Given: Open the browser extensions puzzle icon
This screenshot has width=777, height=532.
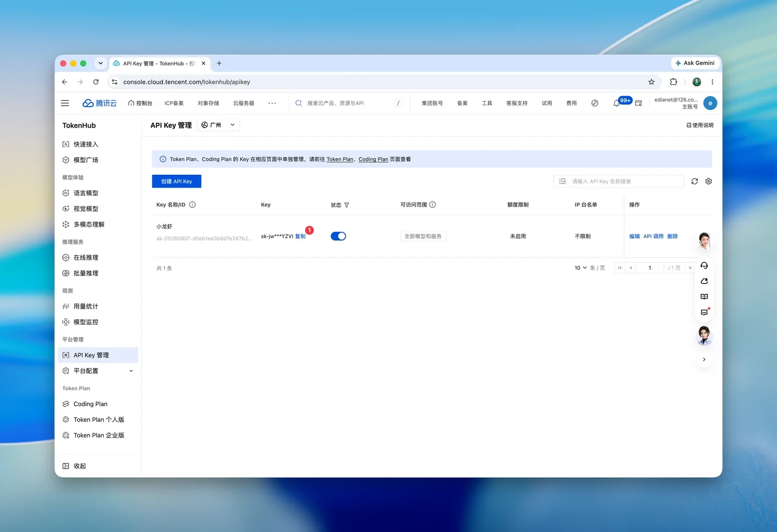Looking at the screenshot, I should coord(673,82).
